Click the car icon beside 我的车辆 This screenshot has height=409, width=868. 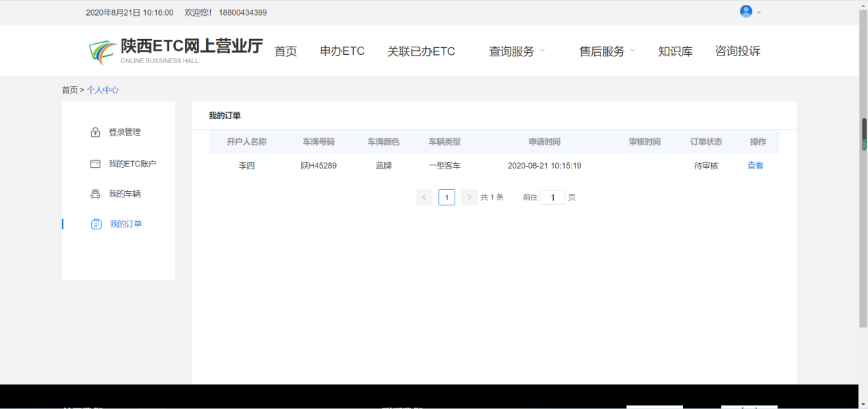coord(96,194)
